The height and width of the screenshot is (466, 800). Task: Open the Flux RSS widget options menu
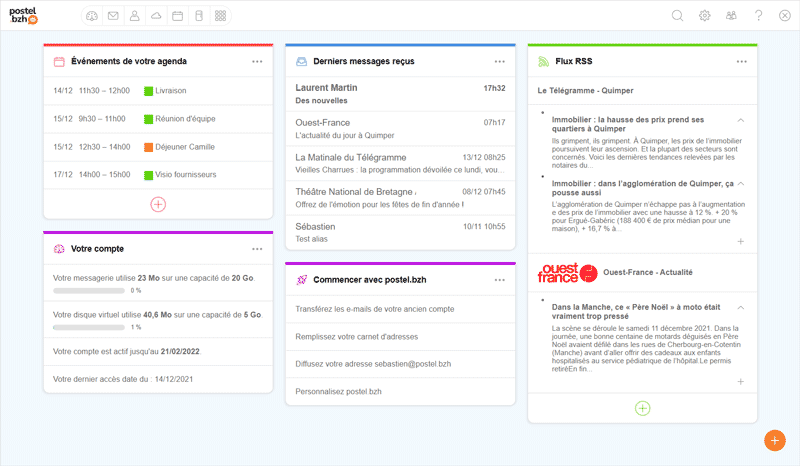click(742, 62)
